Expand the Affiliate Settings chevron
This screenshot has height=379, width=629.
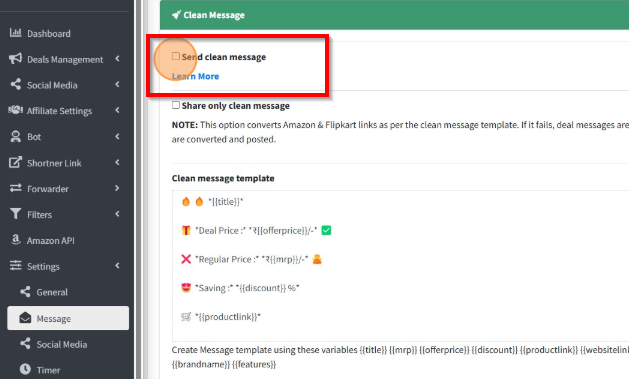point(117,110)
